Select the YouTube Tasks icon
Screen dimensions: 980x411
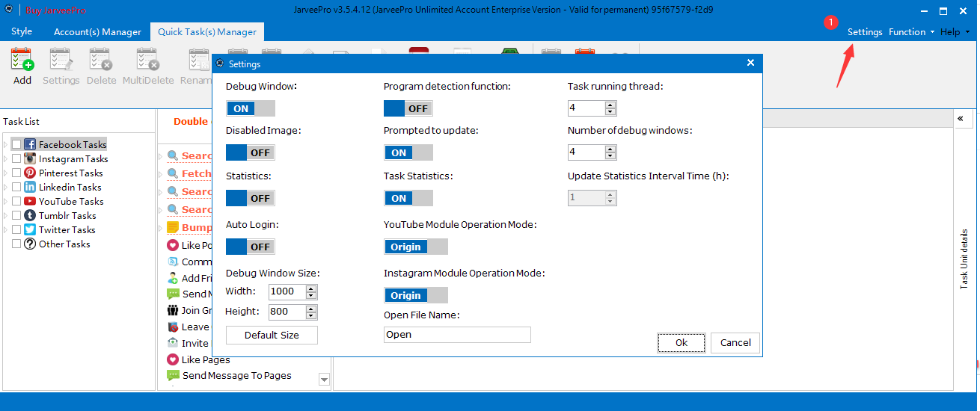(30, 201)
